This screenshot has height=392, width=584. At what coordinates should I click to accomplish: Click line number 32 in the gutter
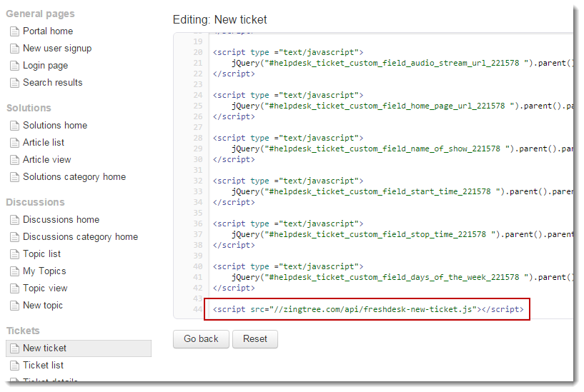pyautogui.click(x=198, y=181)
